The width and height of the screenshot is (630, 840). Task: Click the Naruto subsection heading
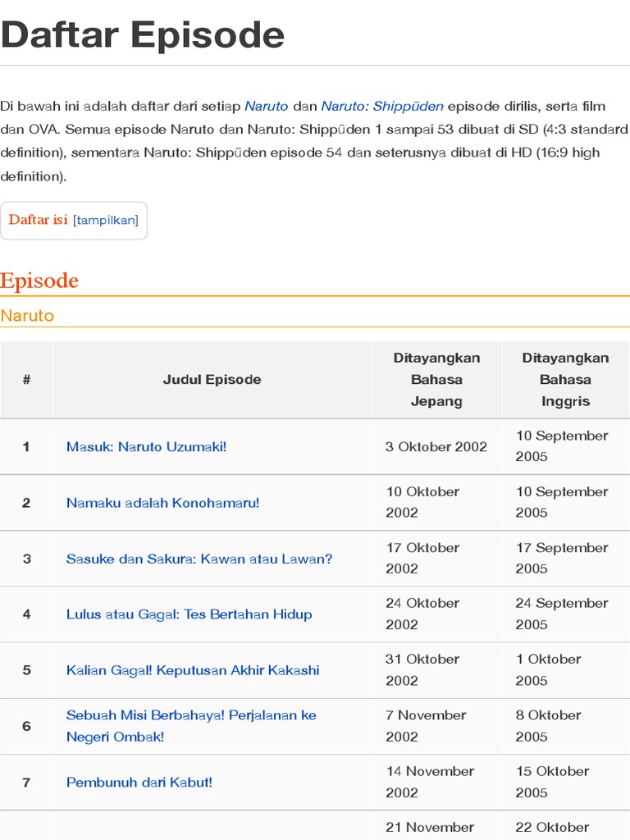coord(27,316)
